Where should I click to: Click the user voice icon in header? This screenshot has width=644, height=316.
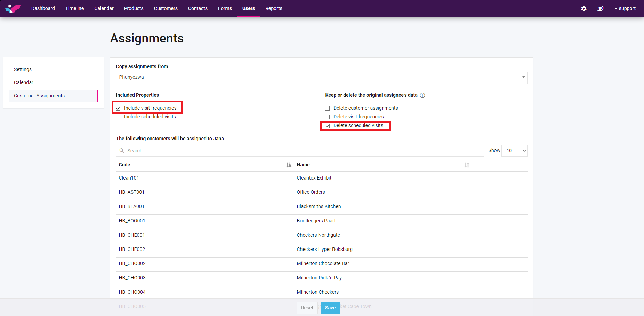[x=600, y=9]
